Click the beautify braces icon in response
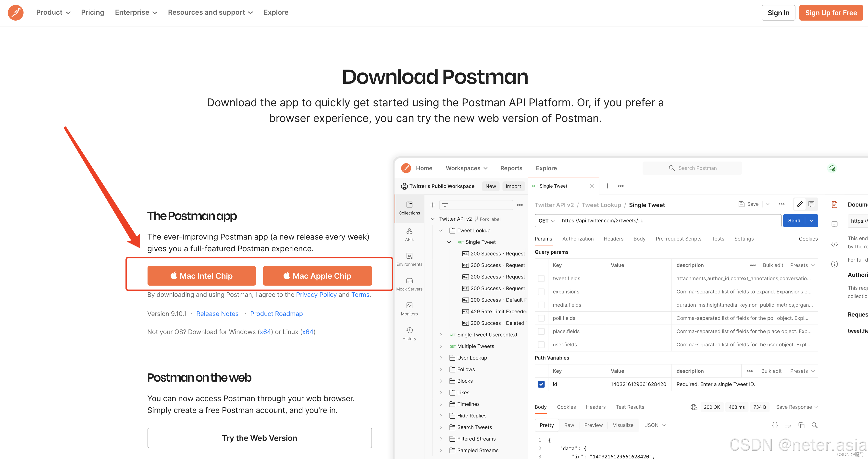 click(775, 425)
